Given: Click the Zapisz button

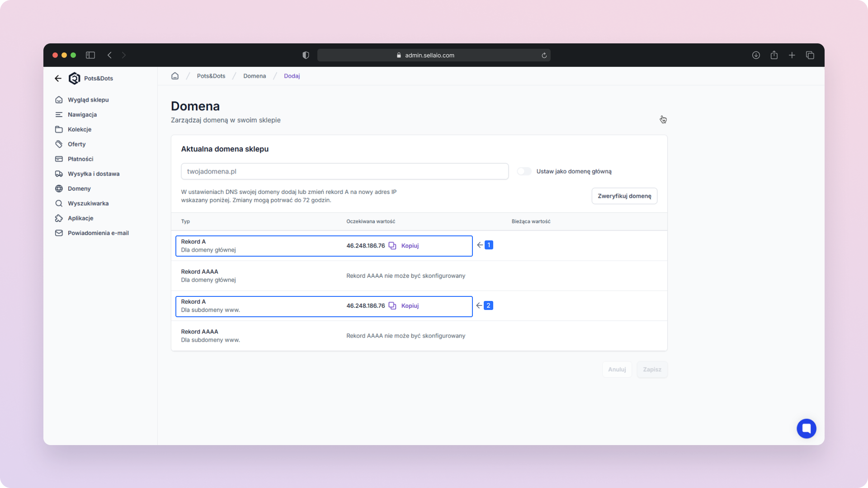Looking at the screenshot, I should click(652, 370).
